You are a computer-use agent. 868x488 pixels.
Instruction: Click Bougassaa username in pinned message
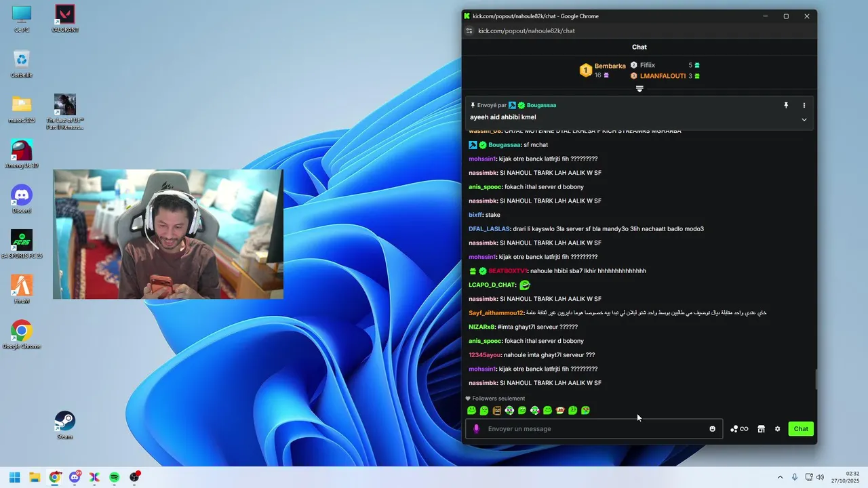point(541,105)
